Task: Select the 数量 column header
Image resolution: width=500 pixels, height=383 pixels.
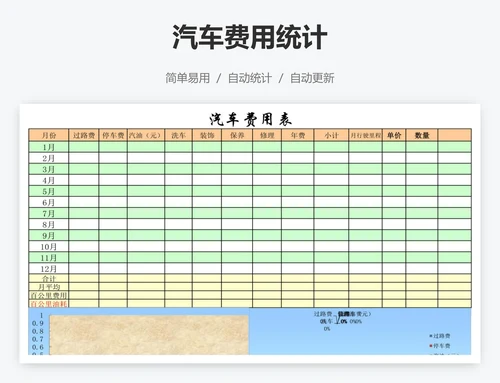Action: click(422, 135)
